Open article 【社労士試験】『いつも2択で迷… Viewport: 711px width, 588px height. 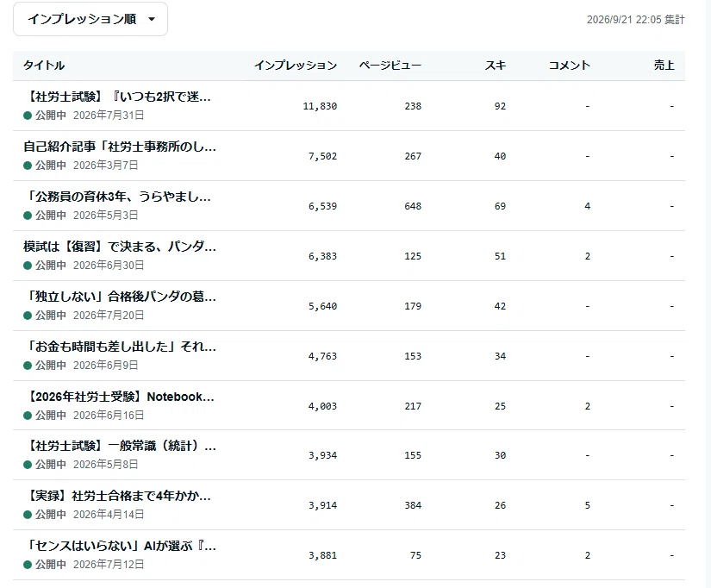[x=117, y=97]
